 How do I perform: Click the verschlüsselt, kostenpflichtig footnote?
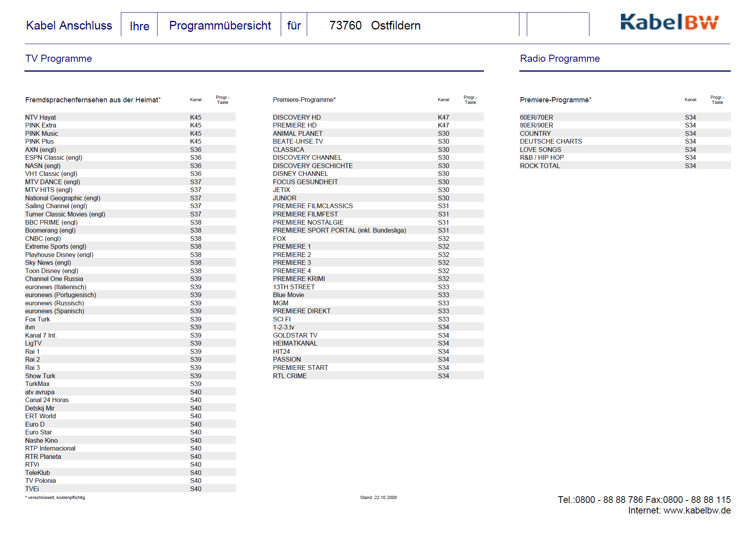click(x=56, y=497)
